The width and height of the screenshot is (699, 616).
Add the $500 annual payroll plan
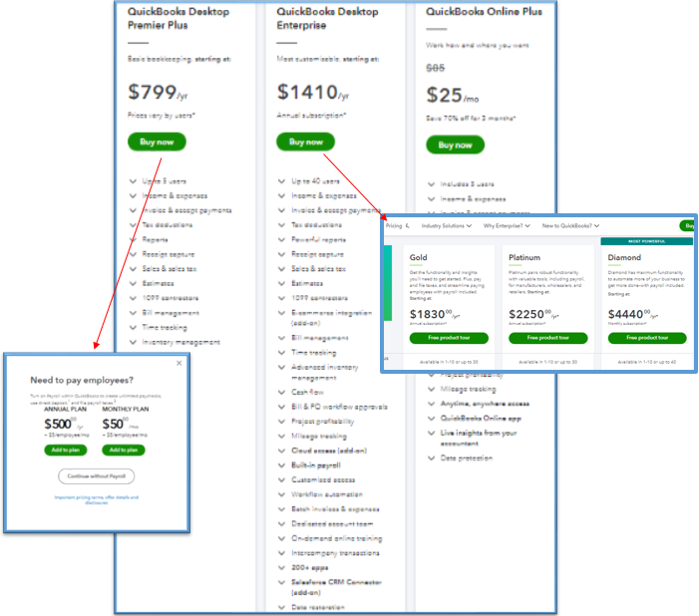[66, 450]
